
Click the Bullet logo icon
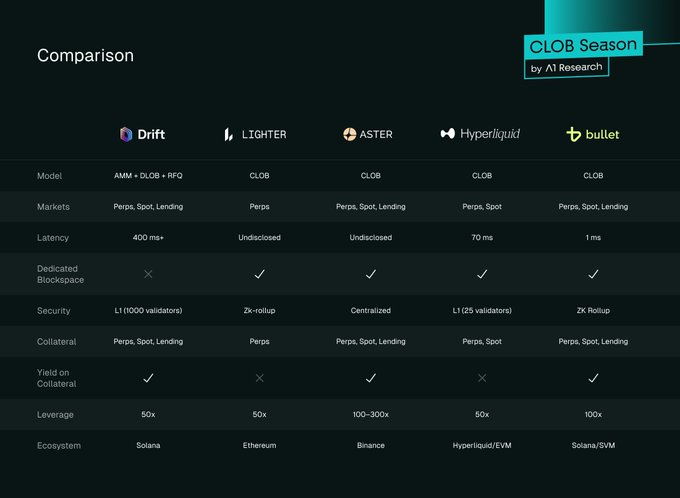573,134
